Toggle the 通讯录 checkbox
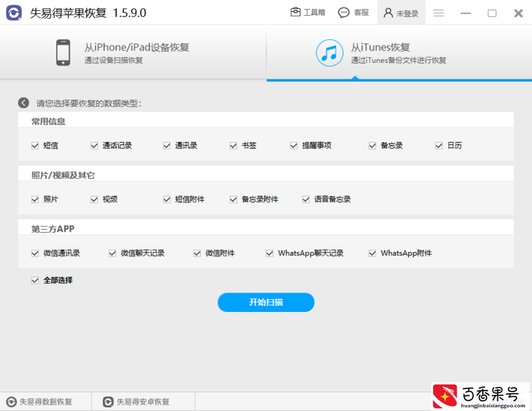 pos(166,146)
